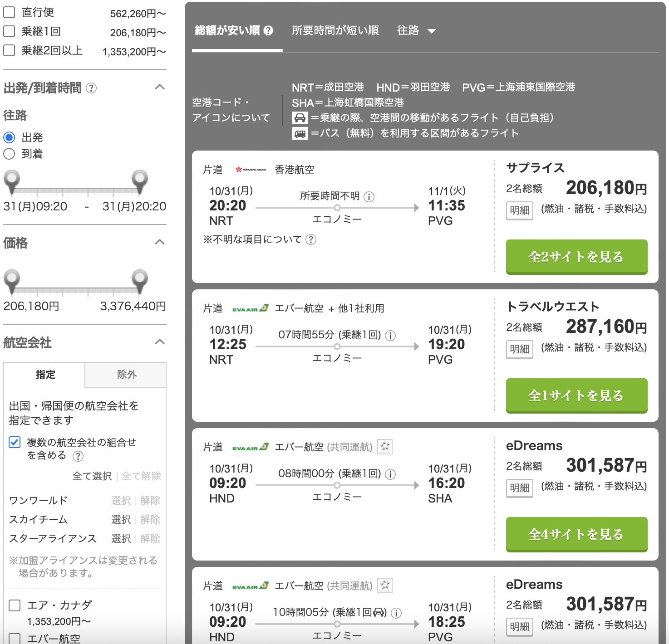
Task: Click 選択 for ワンワールド
Action: click(x=121, y=501)
